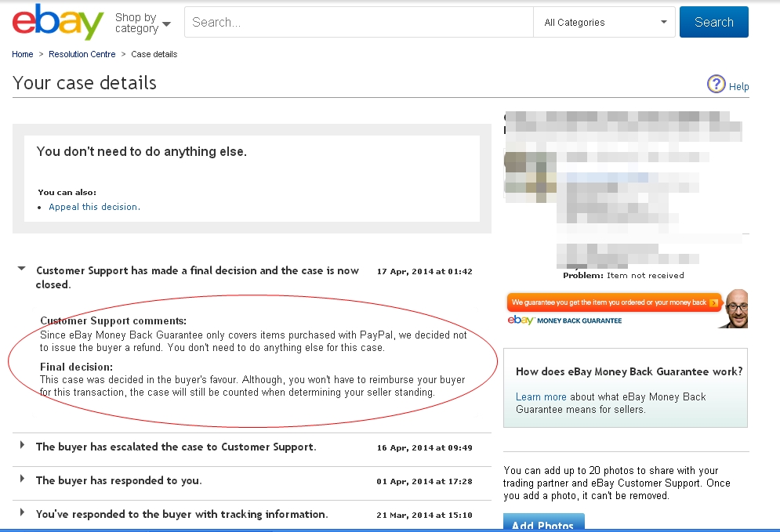This screenshot has width=780, height=532.
Task: Open the Shop by category dropdown
Action: click(x=143, y=23)
